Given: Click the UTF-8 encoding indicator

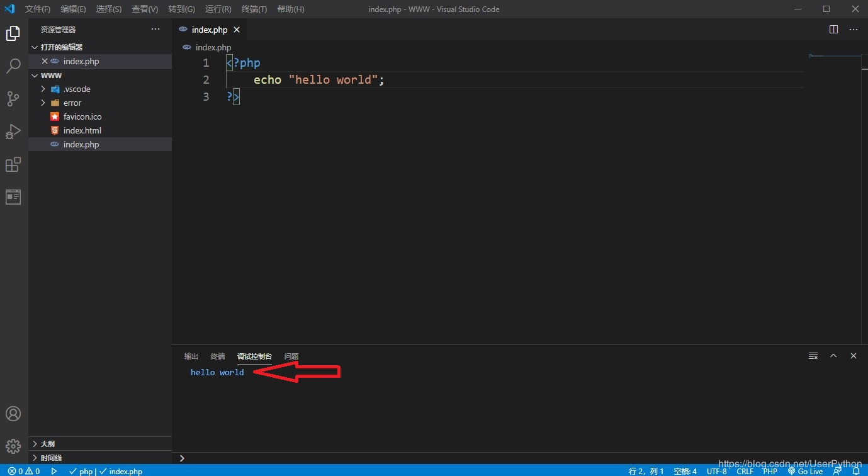Looking at the screenshot, I should [x=716, y=471].
